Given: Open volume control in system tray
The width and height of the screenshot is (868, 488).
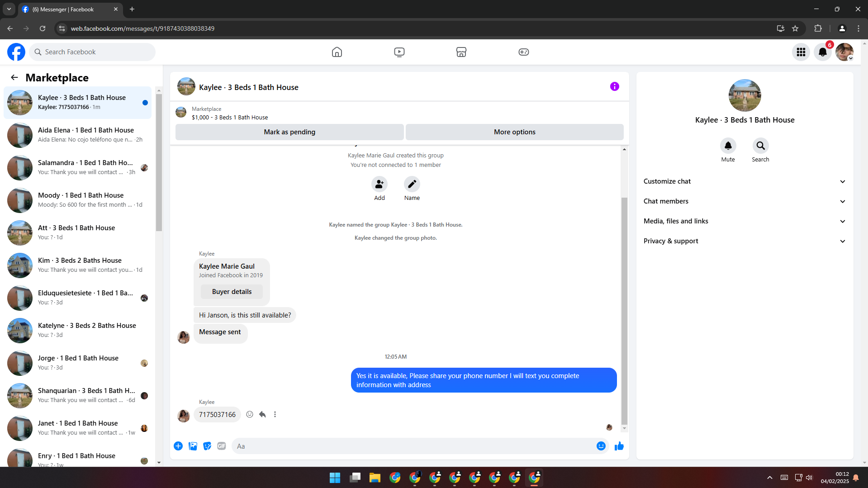Looking at the screenshot, I should point(809,478).
